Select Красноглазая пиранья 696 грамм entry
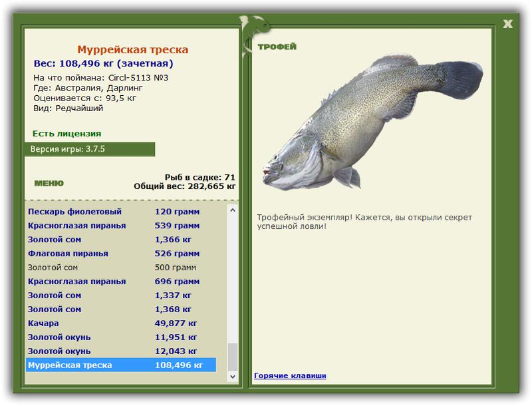Screen dimensions: 532x406 [121, 281]
